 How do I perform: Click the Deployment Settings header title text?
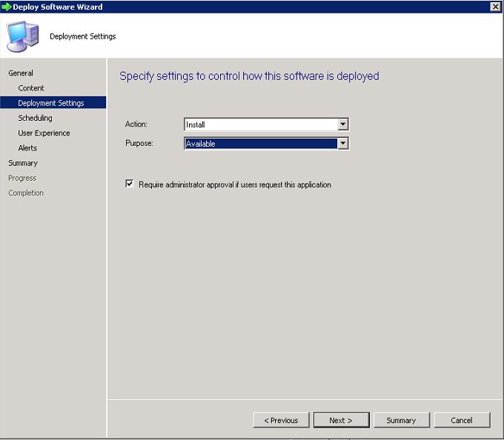coord(83,36)
